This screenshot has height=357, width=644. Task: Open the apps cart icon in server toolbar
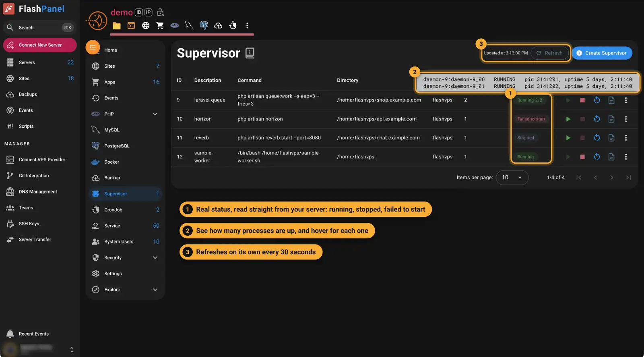click(x=160, y=26)
